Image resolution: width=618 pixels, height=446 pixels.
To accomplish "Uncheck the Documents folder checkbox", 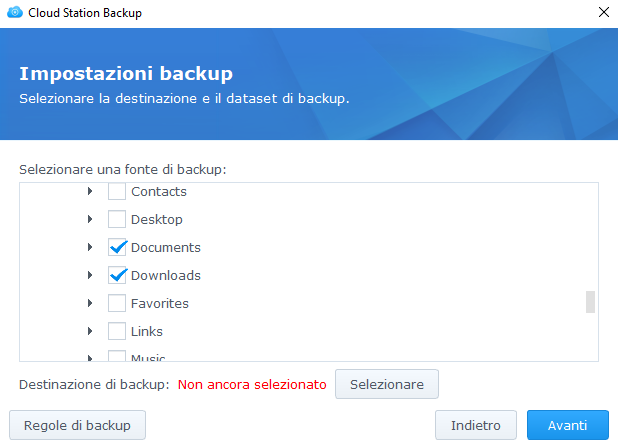I will point(117,247).
